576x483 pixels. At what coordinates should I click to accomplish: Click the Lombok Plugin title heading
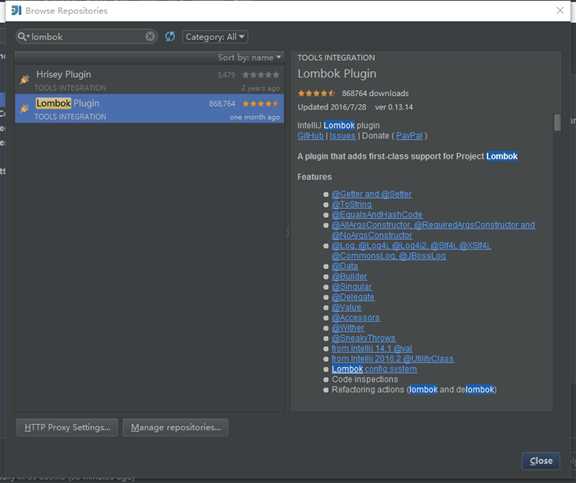pos(337,74)
